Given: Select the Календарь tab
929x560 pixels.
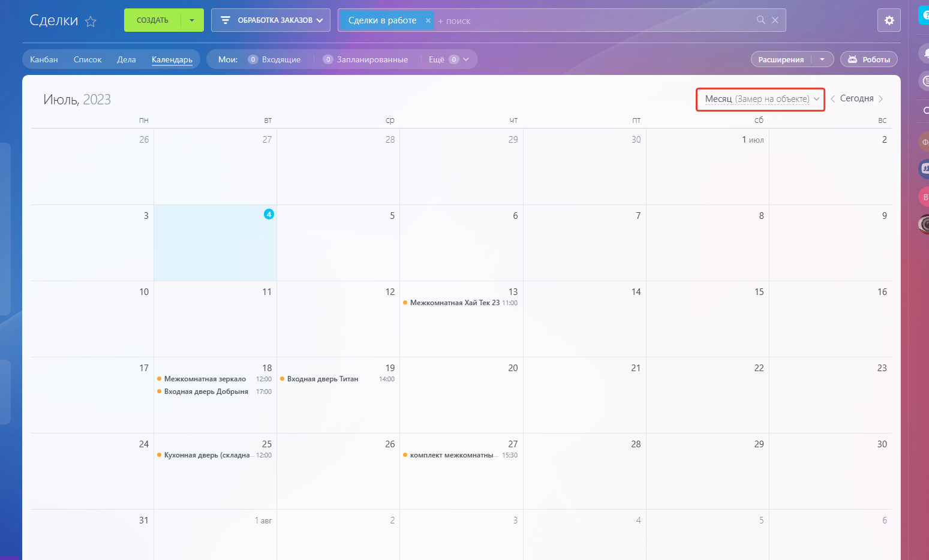Looking at the screenshot, I should (172, 59).
